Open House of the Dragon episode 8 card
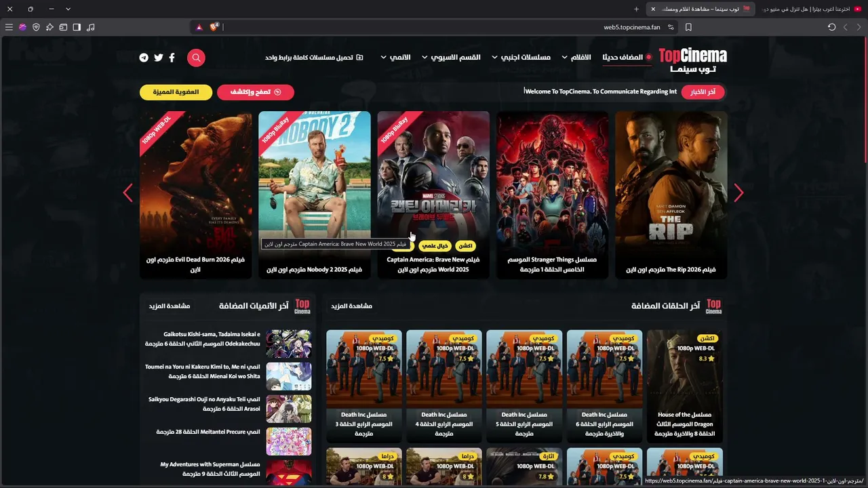 pos(684,386)
